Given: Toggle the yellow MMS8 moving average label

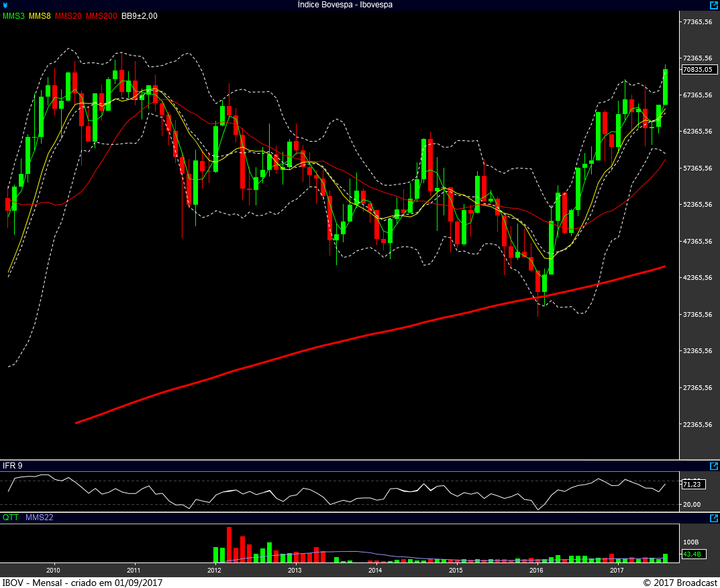Looking at the screenshot, I should coord(40,17).
